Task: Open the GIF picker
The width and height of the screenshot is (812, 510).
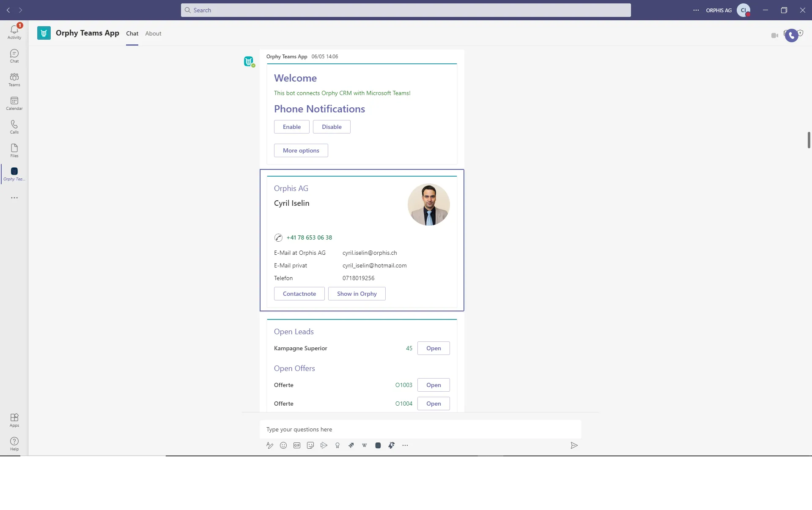Action: (x=297, y=445)
